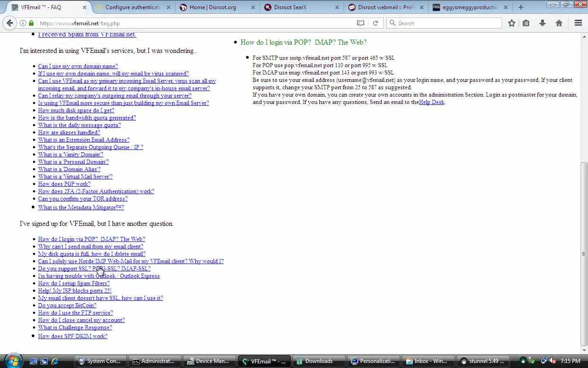This screenshot has height=368, width=588.
Task: Click Show Desktop quick launch icon
Action: 34,361
